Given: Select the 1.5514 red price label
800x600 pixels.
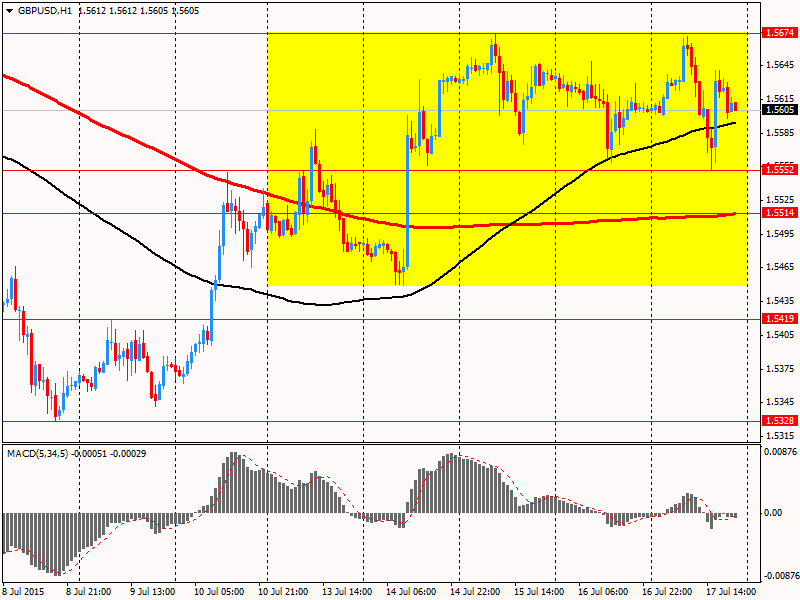Looking at the screenshot, I should [x=779, y=213].
